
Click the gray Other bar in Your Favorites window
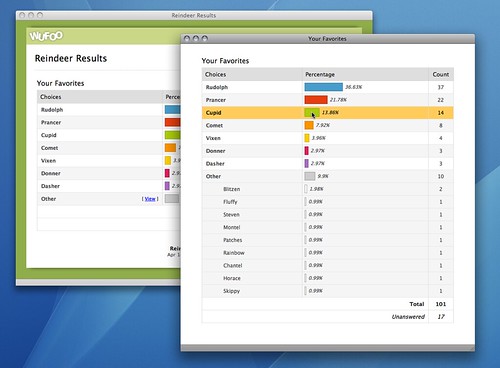pyautogui.click(x=310, y=176)
